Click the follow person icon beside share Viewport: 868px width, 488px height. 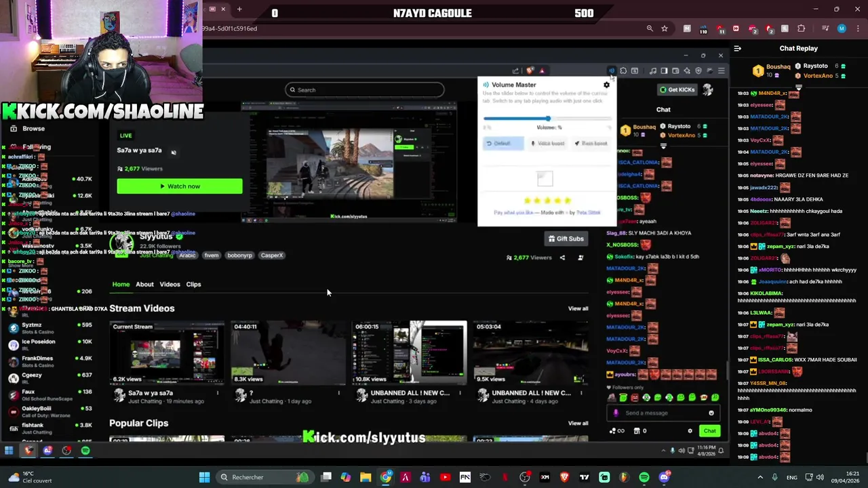pyautogui.click(x=580, y=258)
